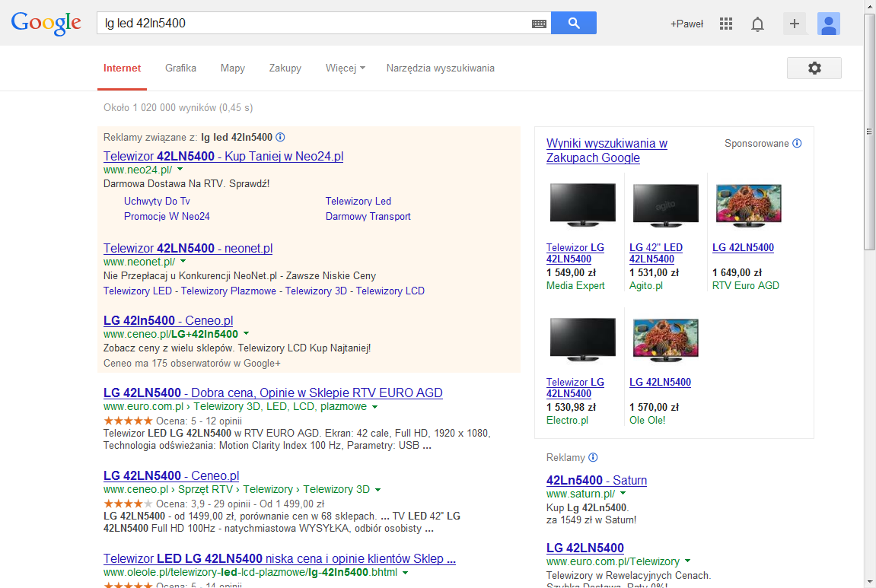Open the notifications bell
This screenshot has height=588, width=876.
[x=757, y=24]
